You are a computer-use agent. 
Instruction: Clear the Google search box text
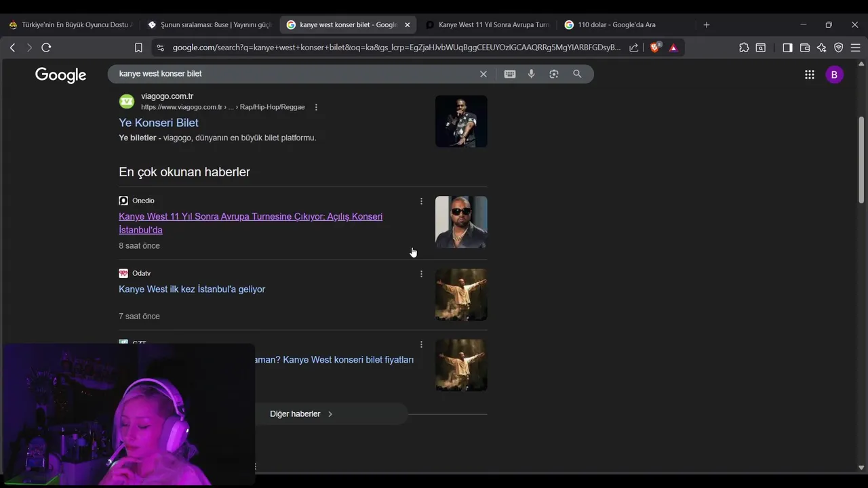[484, 74]
